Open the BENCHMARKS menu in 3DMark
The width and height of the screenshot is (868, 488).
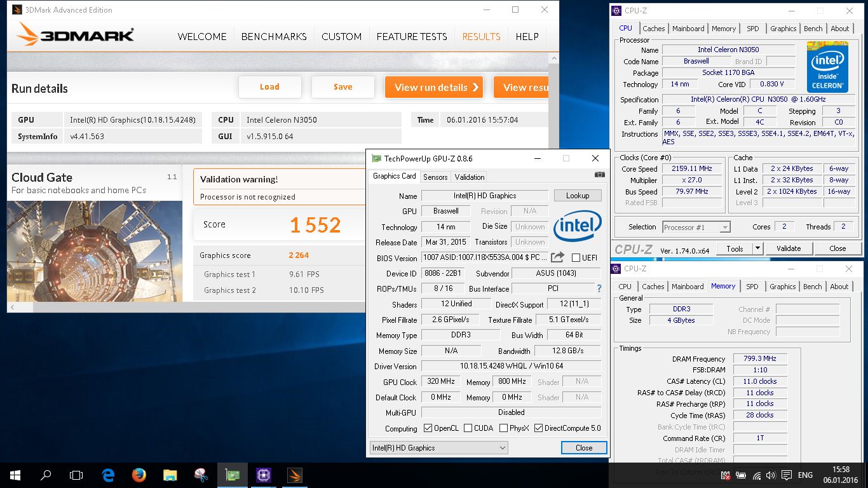click(274, 36)
